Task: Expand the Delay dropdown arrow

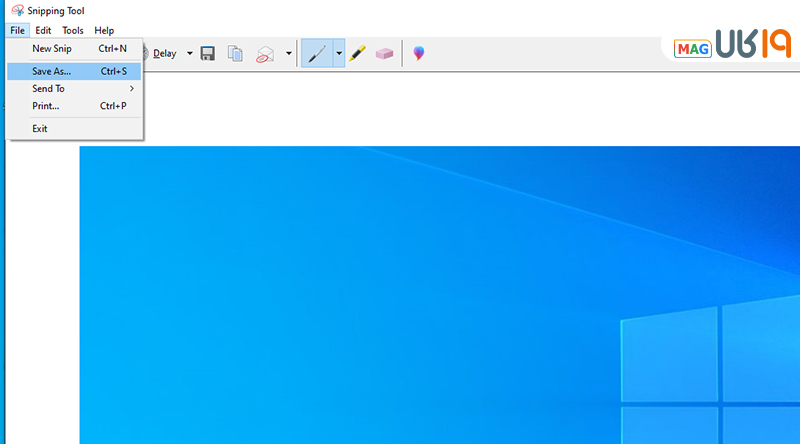Action: 190,54
